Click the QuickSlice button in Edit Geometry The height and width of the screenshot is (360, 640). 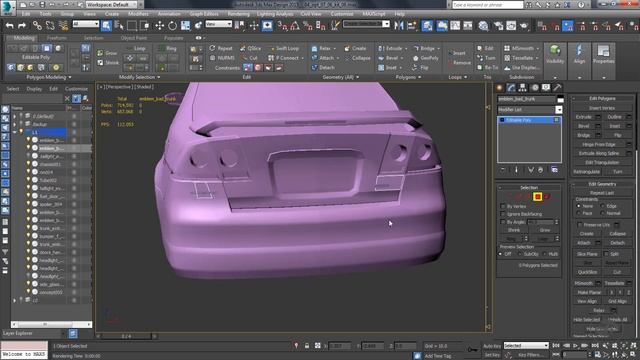click(587, 272)
